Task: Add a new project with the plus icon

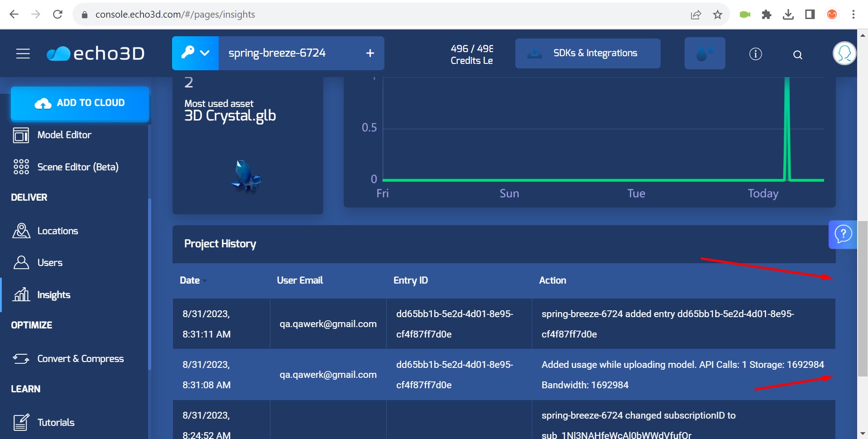Action: click(x=370, y=53)
